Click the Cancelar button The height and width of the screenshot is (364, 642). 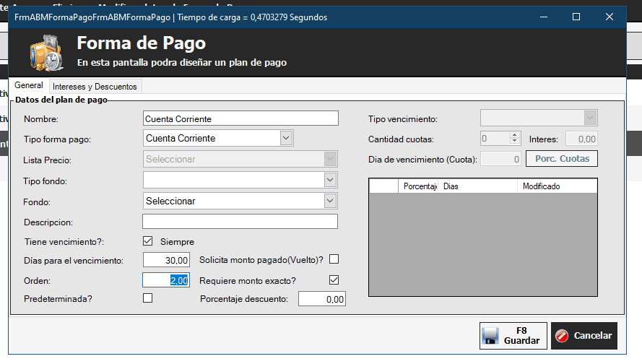click(x=584, y=336)
